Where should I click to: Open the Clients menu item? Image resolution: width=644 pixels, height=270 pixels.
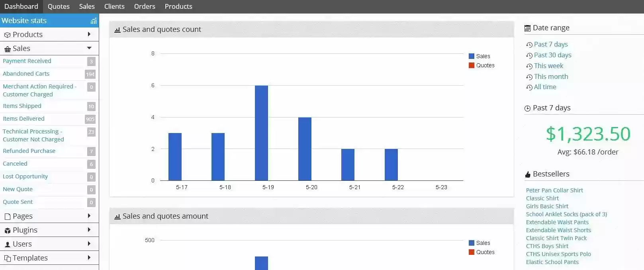coord(114,6)
